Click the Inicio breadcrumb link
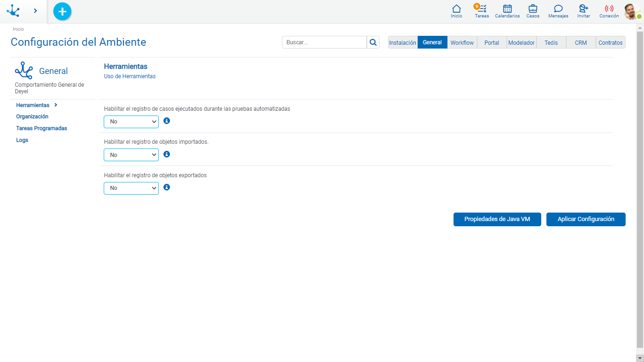 tap(18, 29)
